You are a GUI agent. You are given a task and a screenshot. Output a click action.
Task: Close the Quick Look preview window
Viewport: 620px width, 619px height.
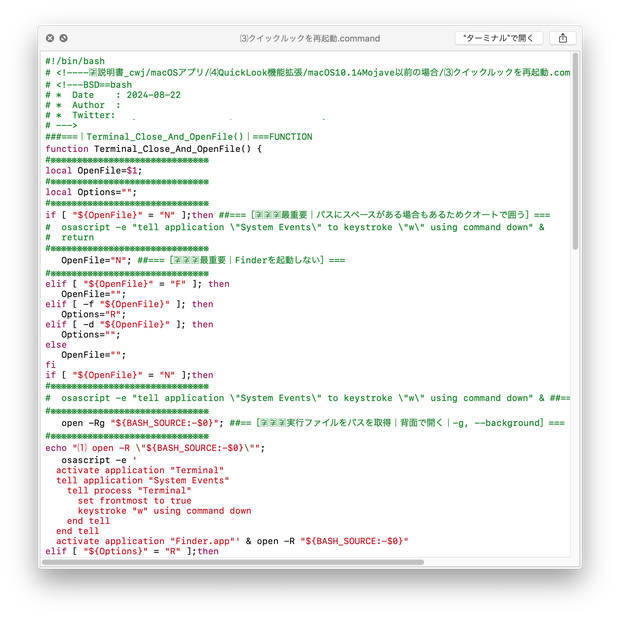click(50, 38)
